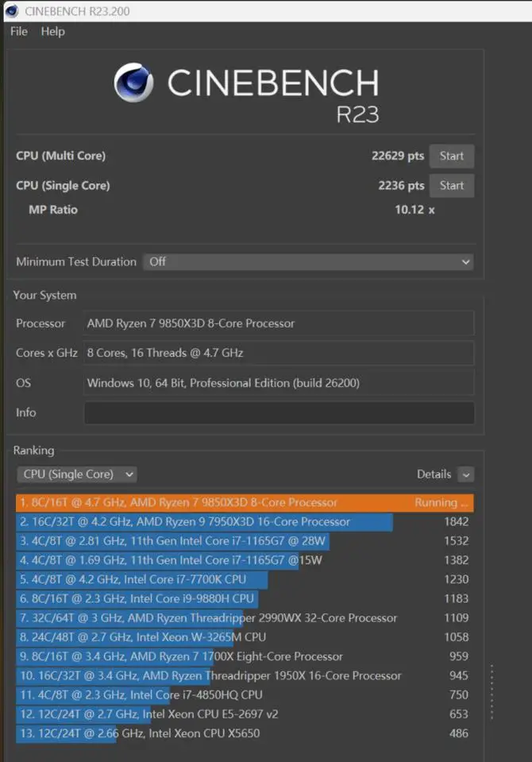The image size is (532, 762).
Task: Click the orange Running benchmark progress bar
Action: click(x=238, y=503)
